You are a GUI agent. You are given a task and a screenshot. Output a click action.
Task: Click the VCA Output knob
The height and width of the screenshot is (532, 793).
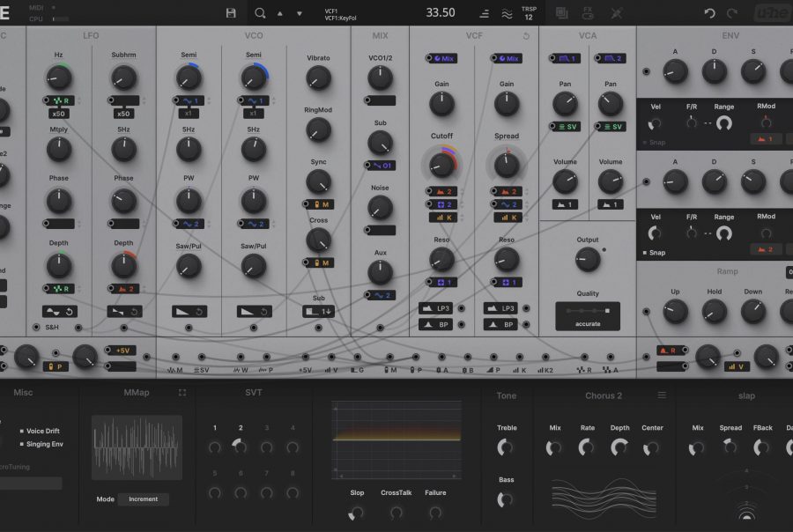click(587, 259)
